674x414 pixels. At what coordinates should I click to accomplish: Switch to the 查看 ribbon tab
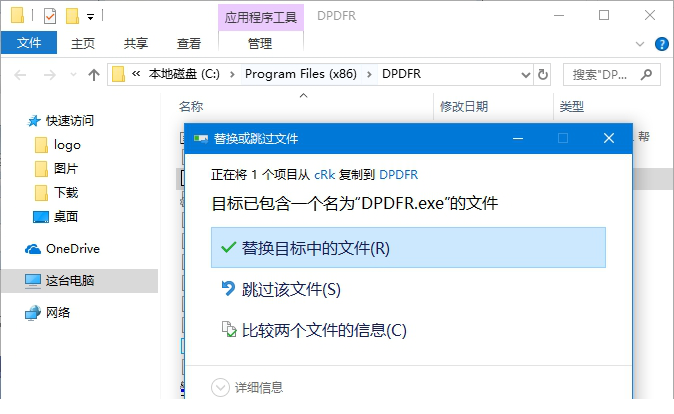pyautogui.click(x=189, y=43)
